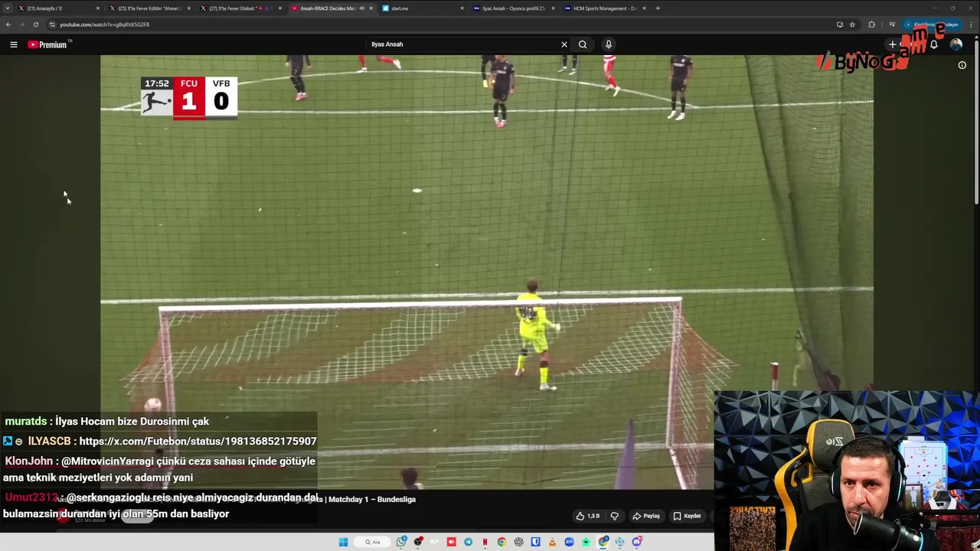Open Telegram from the taskbar

coord(468,542)
